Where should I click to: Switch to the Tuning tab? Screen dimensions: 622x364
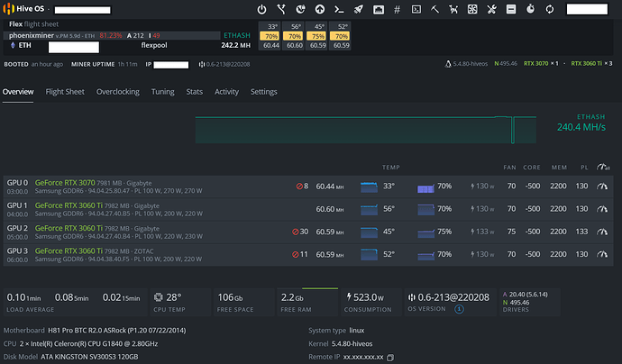tap(162, 92)
